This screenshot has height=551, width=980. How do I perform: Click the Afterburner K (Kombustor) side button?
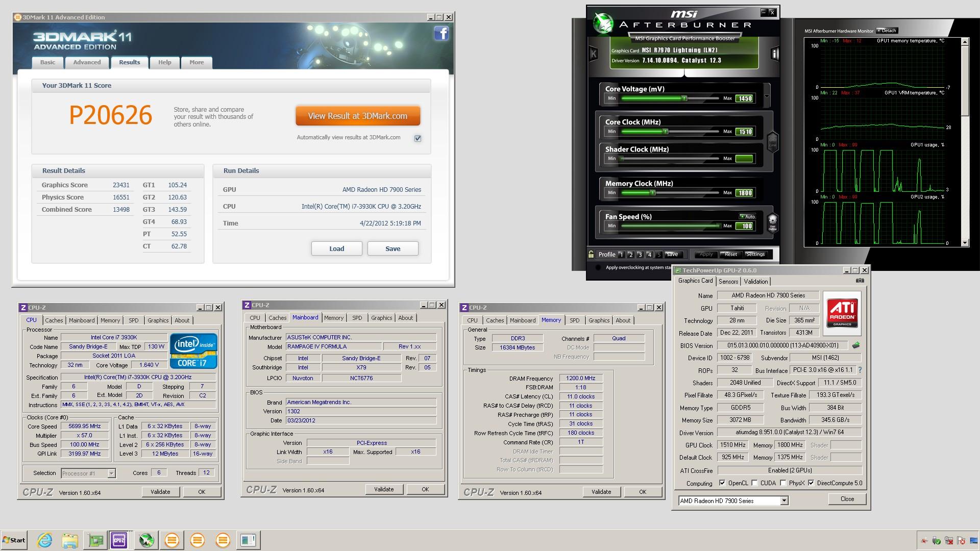coord(593,54)
